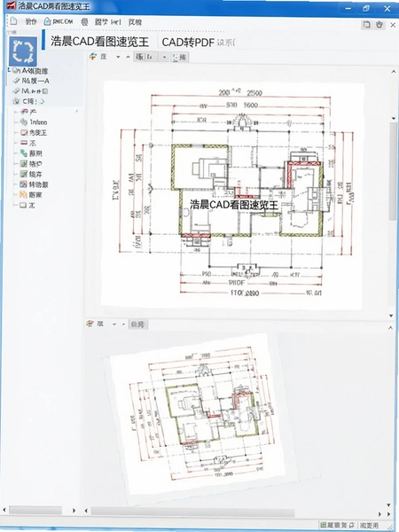Viewport: 399px width, 532px height.
Task: Click the rightmost text menu in the top toolbar
Action: 135,22
